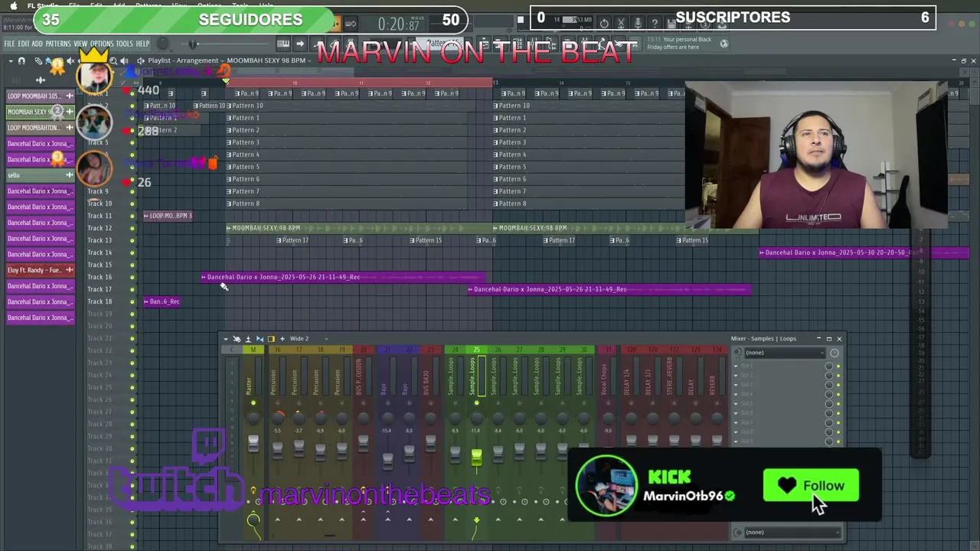Viewport: 980px width, 551px height.
Task: Select the playlist draw pencil tool
Action: (x=39, y=60)
